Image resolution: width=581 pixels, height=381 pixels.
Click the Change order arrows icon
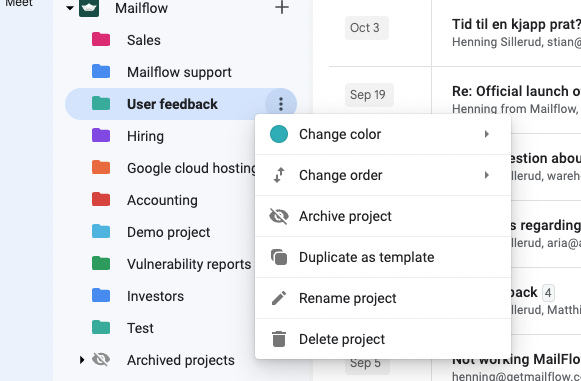pos(279,175)
